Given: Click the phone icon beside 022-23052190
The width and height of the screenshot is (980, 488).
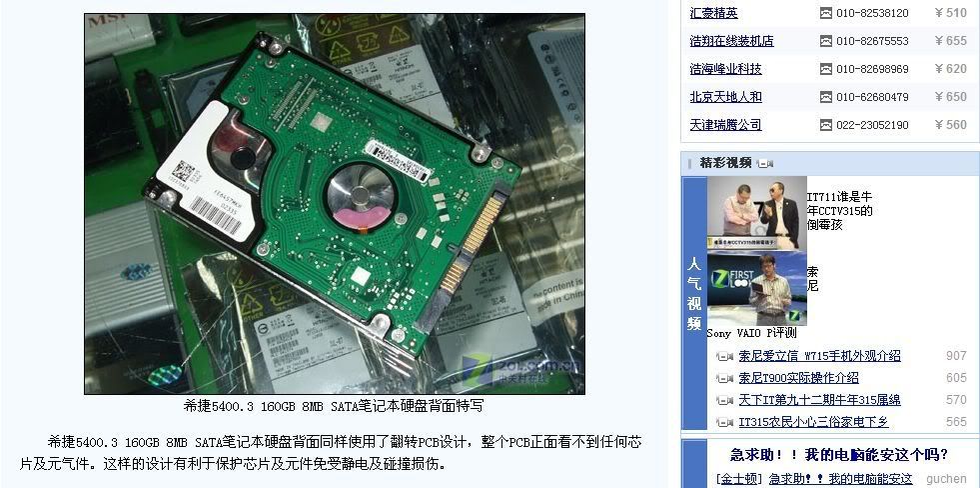Looking at the screenshot, I should 825,125.
